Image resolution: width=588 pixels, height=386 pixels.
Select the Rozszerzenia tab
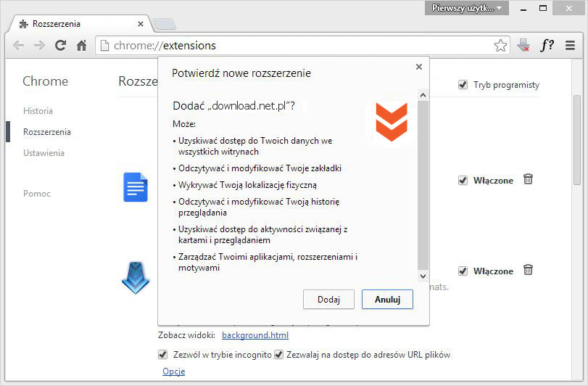tap(80, 24)
